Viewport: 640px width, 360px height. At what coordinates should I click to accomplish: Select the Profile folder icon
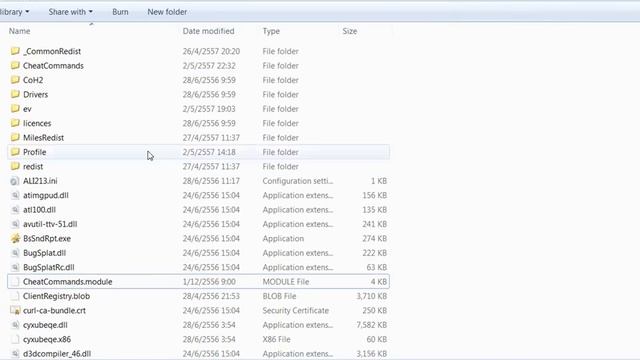click(x=15, y=152)
